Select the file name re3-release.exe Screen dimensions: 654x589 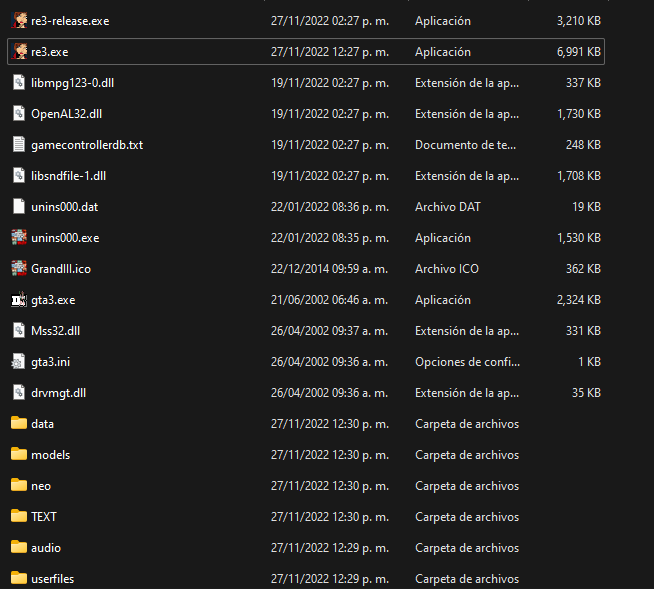coord(70,21)
